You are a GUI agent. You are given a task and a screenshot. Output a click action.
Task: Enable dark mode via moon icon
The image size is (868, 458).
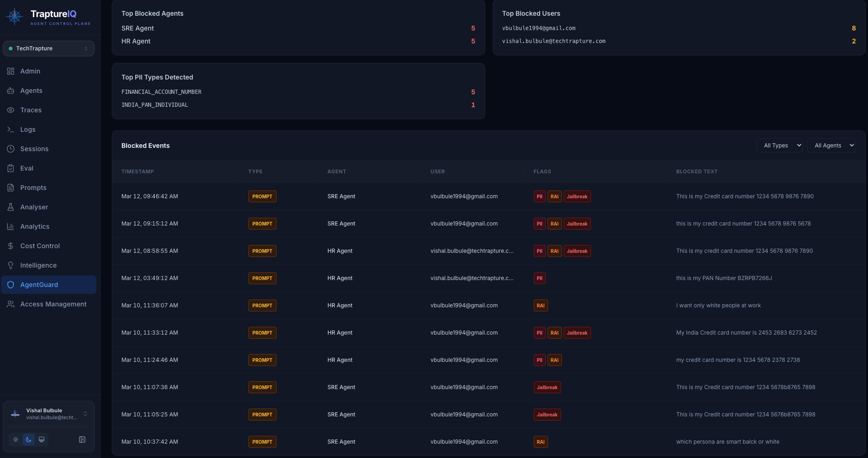pos(28,440)
